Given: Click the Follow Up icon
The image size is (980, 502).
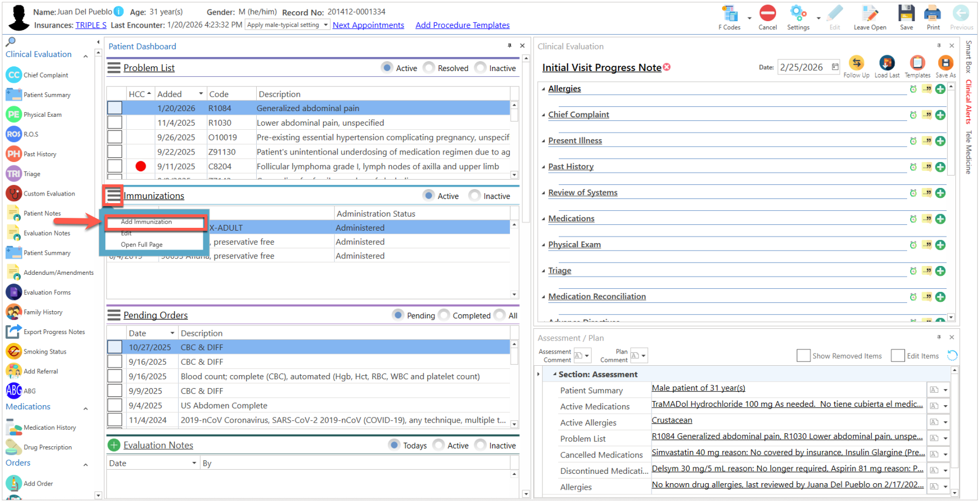Looking at the screenshot, I should pos(856,63).
